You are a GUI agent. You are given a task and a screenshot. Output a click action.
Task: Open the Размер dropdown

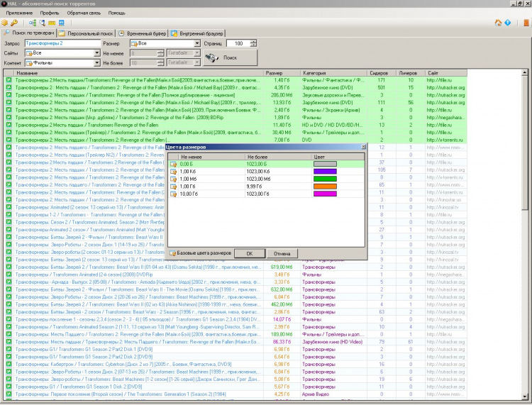tap(197, 43)
